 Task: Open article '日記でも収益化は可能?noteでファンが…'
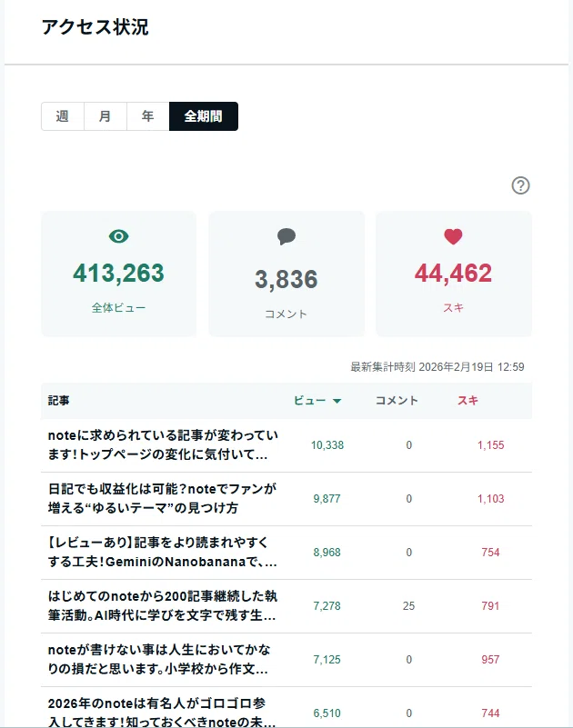tap(162, 498)
